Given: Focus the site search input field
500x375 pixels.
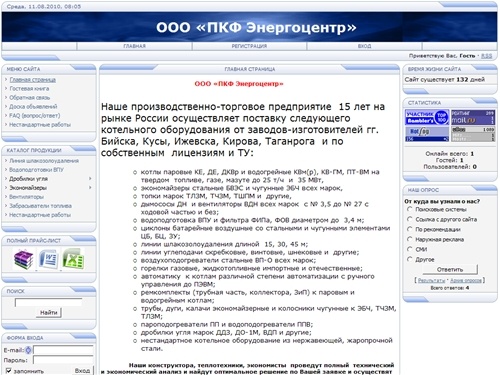Looking at the screenshot, I should tap(48, 302).
